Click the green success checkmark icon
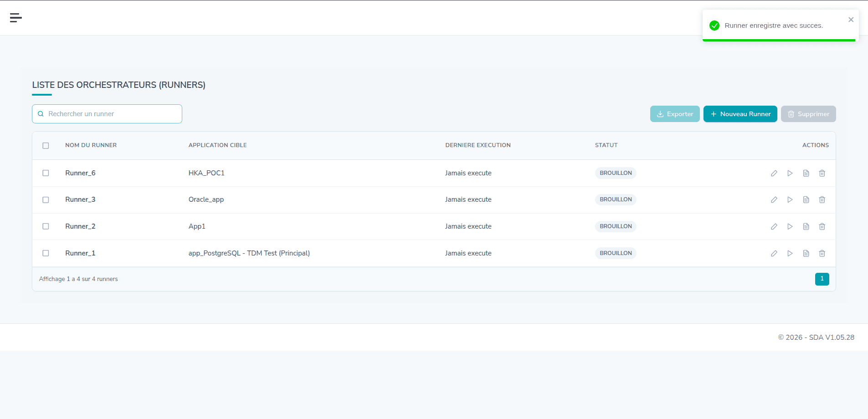This screenshot has width=868, height=419. click(x=714, y=26)
